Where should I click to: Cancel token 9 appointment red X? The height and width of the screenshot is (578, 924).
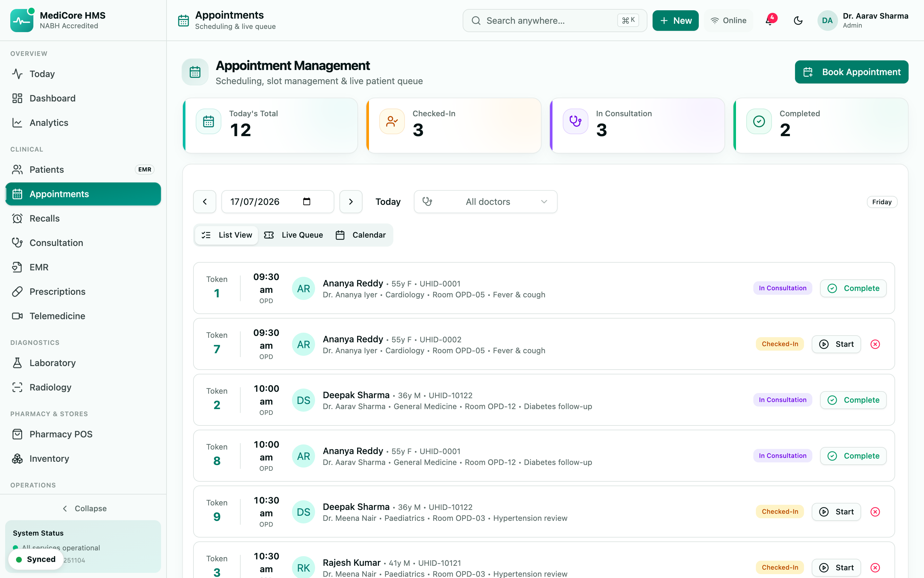click(875, 512)
